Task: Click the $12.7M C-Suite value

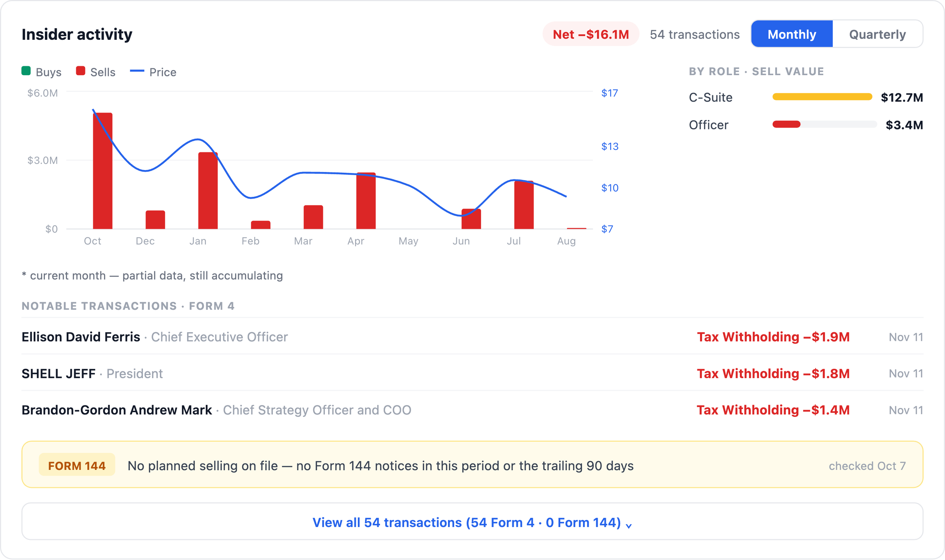Action: pyautogui.click(x=902, y=97)
